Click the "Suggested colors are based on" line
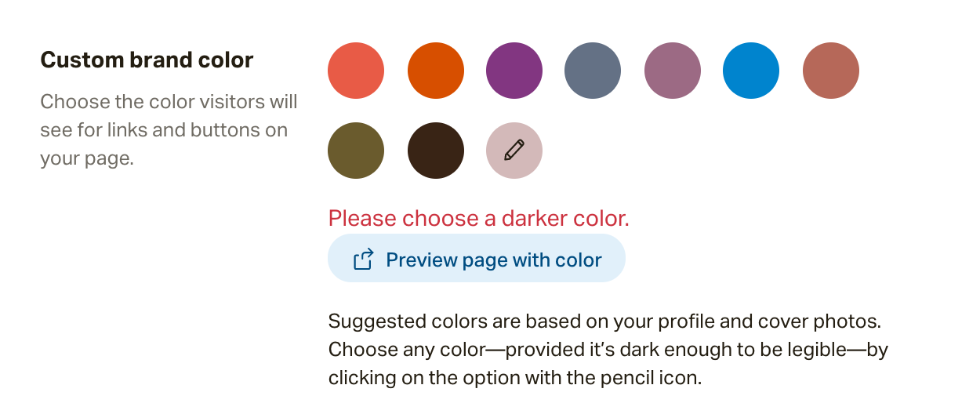This screenshot has width=980, height=414. point(605,322)
